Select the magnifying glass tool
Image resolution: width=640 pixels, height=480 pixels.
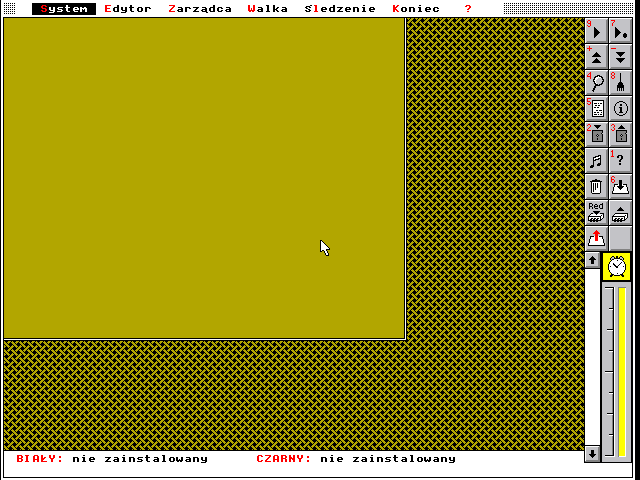(596, 82)
